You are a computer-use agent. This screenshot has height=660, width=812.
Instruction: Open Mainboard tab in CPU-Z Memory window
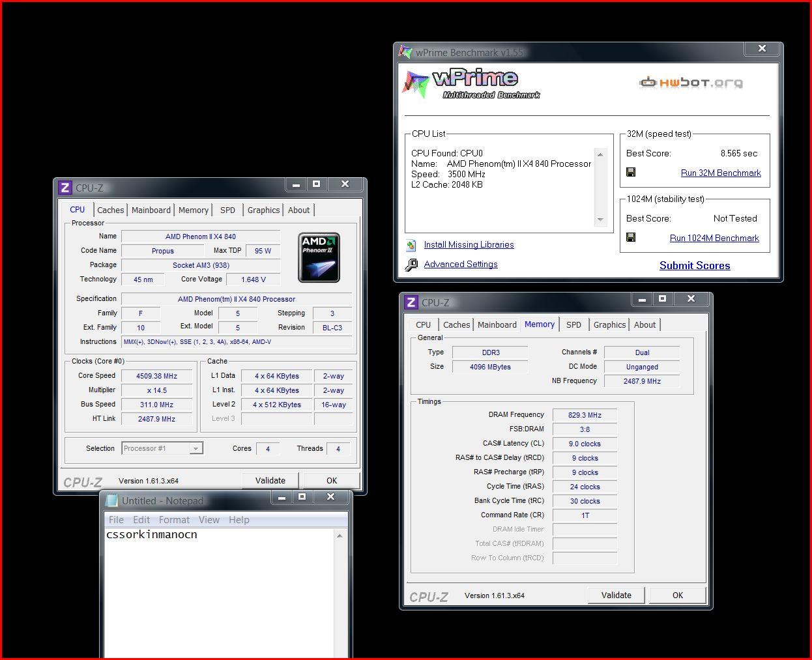click(497, 324)
